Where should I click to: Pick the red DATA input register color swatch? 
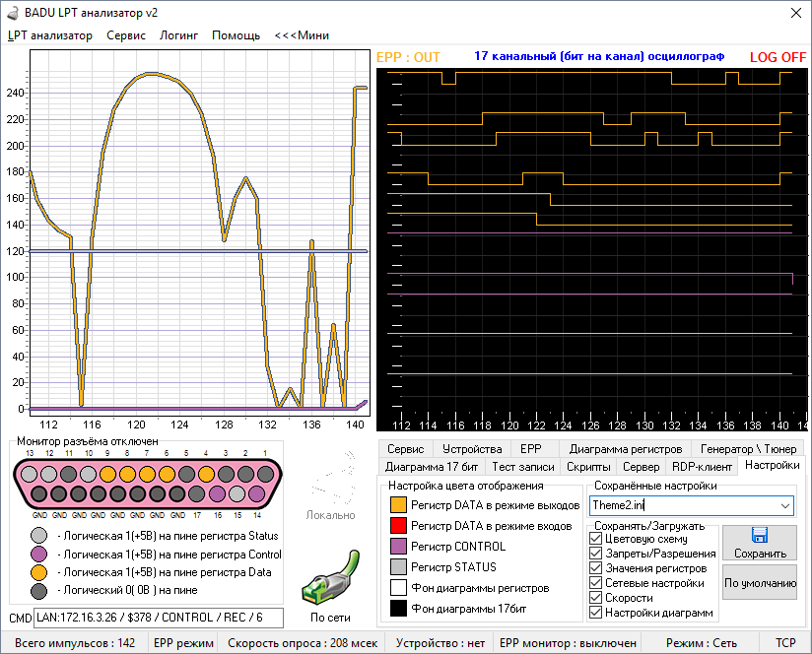[x=398, y=526]
